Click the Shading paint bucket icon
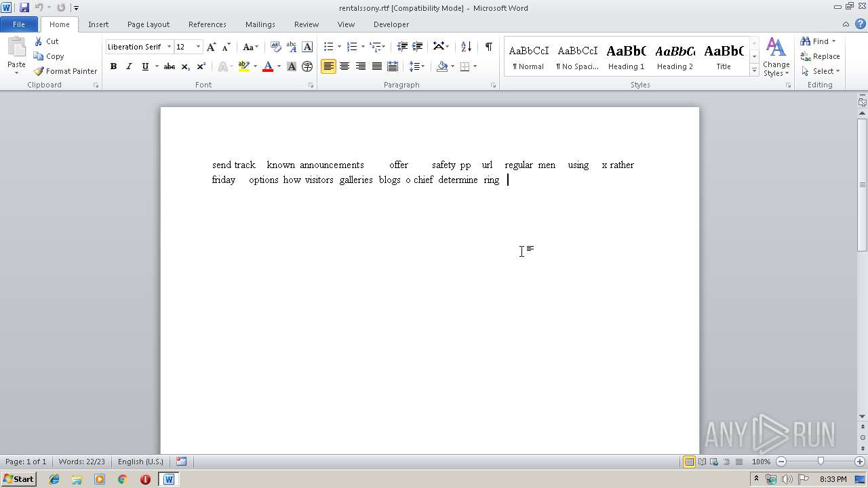Screen dimensions: 868x488 (x=442, y=66)
